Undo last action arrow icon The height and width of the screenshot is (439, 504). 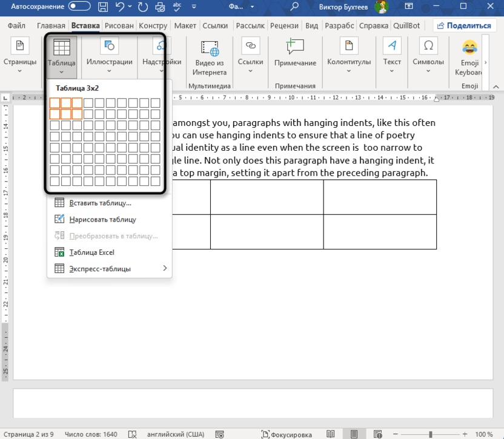point(119,7)
